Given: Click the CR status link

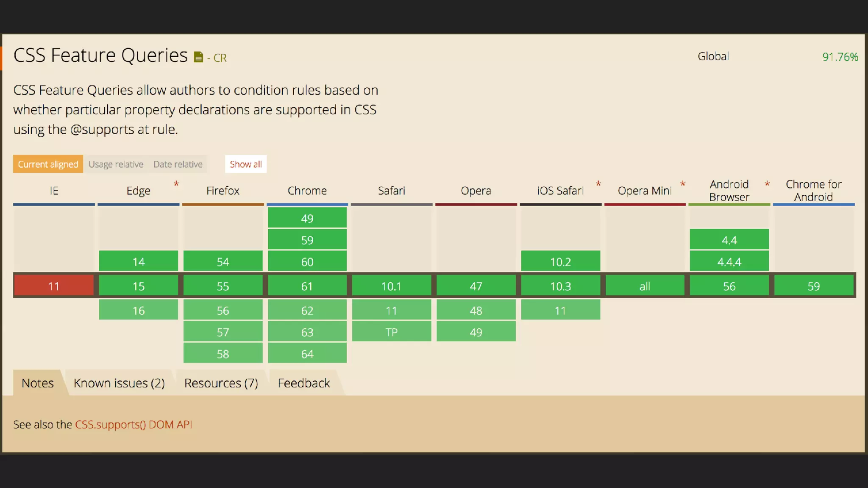Looking at the screenshot, I should 220,58.
